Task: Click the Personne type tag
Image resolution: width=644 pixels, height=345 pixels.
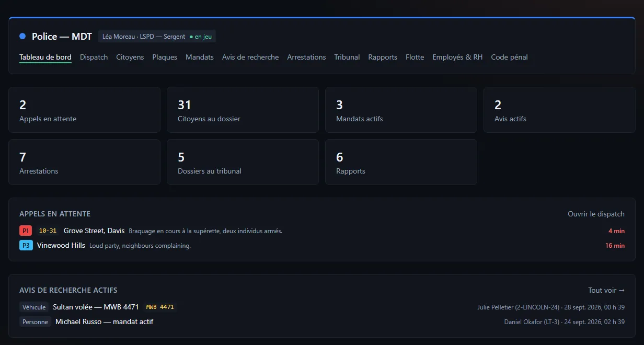Action: click(35, 322)
